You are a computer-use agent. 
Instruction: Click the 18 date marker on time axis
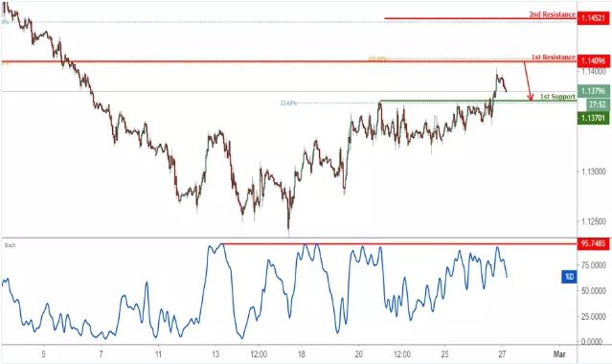tap(302, 354)
